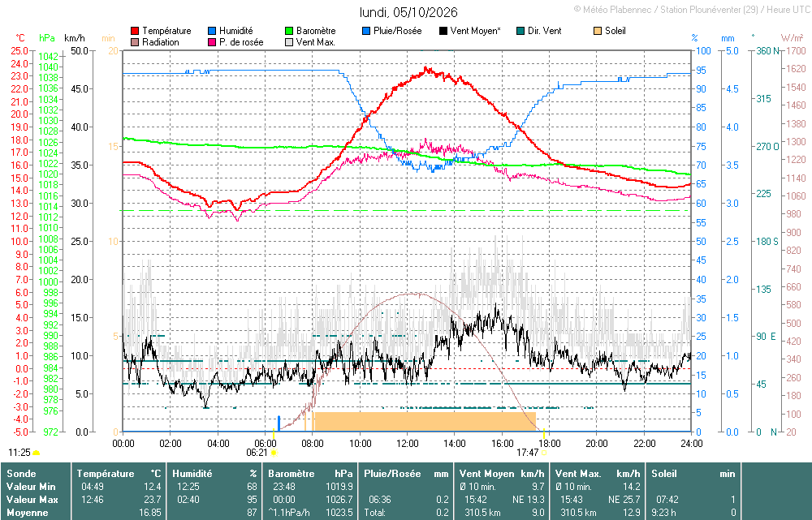The width and height of the screenshot is (812, 520).
Task: Click the sunrise time '06:21'
Action: coord(257,453)
